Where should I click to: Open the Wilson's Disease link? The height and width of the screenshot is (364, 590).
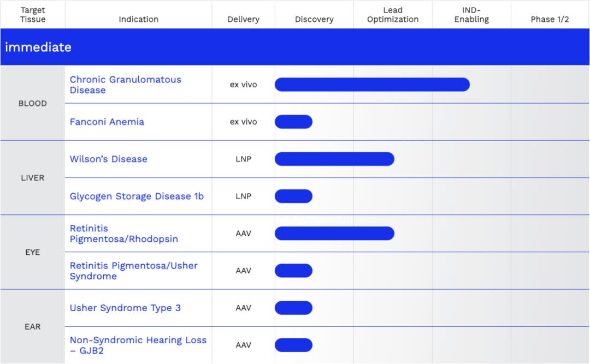108,159
